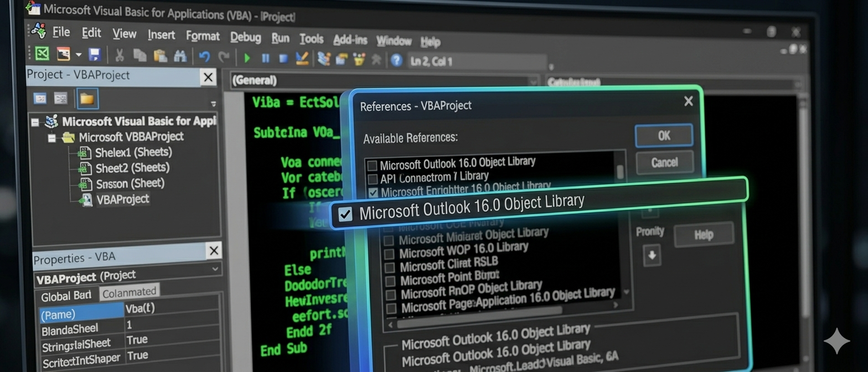Switch to Global Bad properties tab
Image resolution: width=868 pixels, height=372 pixels.
66,296
